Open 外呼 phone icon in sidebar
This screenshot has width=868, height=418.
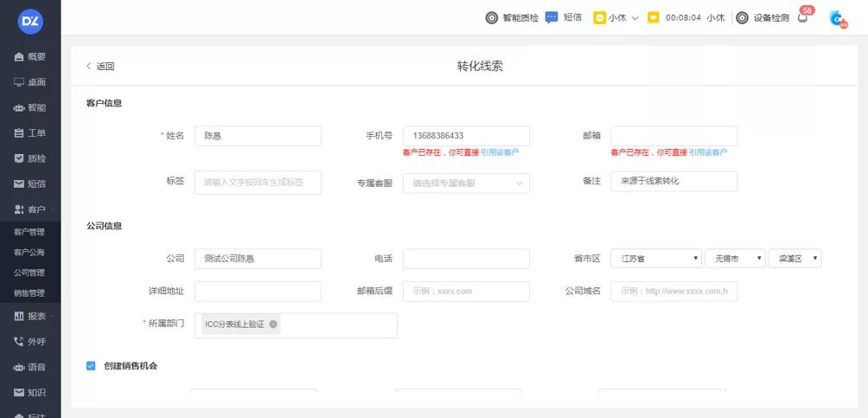click(30, 342)
